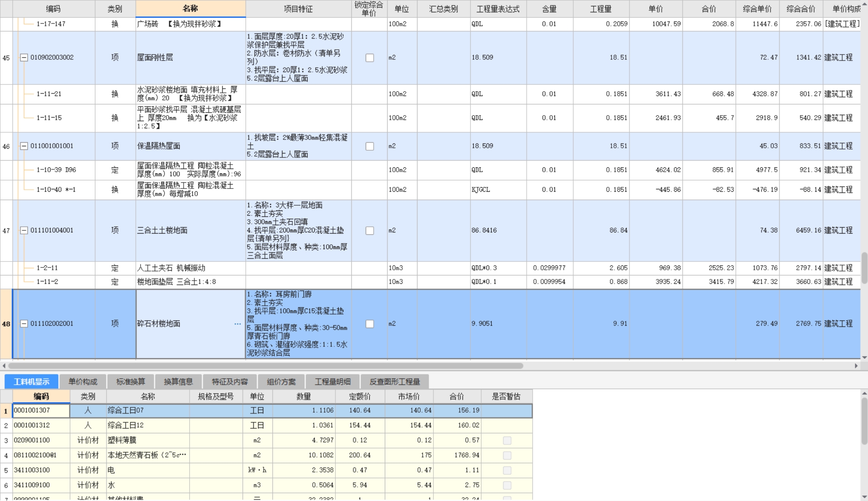Click 屋面刚性层 name cell

click(x=190, y=57)
